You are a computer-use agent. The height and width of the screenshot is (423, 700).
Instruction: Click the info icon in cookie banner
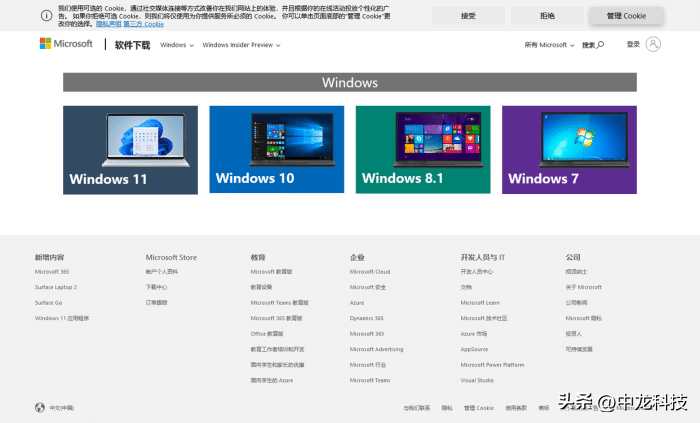click(46, 16)
